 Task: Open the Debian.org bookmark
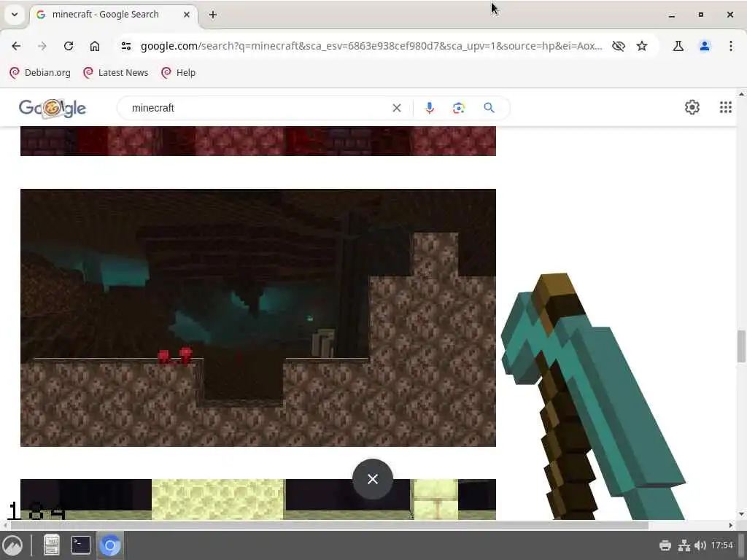coord(40,72)
